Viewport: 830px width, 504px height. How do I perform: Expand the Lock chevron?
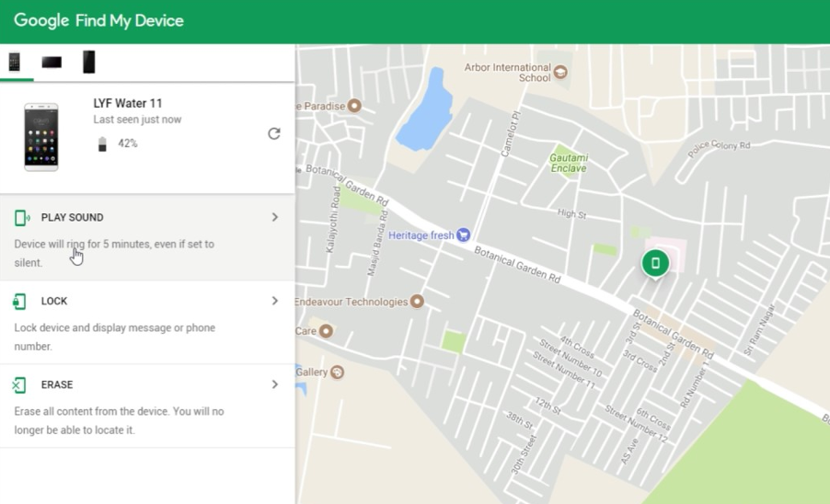[275, 301]
